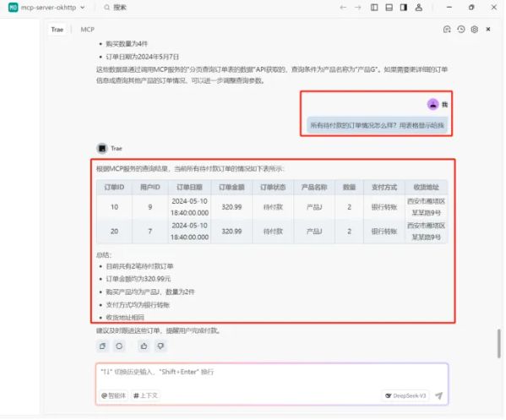Toggle the bottom panel layout
Viewport: 506px width, 420px height.
[x=389, y=8]
